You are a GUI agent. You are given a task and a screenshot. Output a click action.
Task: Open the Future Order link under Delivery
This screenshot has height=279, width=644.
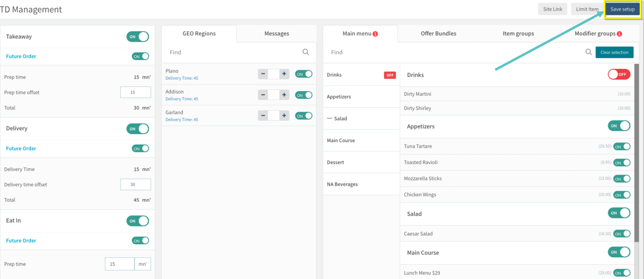(x=21, y=149)
